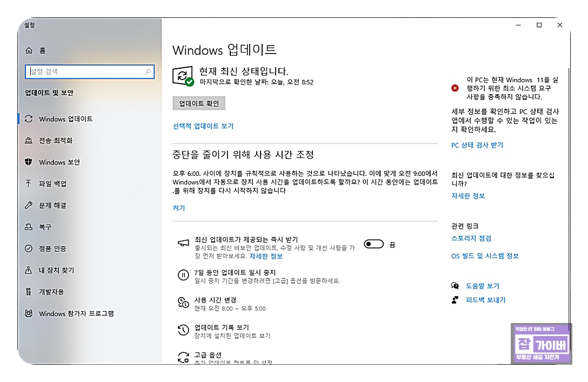588x382 pixels.
Task: Enable the 최신 업데이트 즉시 받기 toggle
Action: [x=374, y=244]
